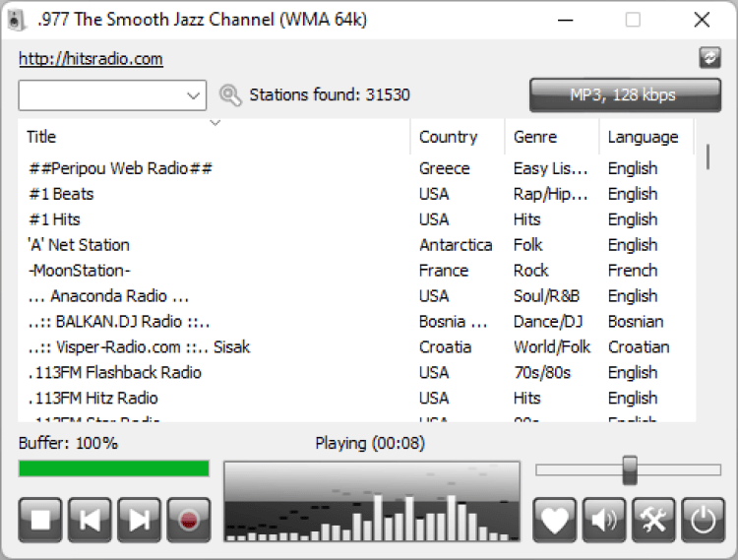Click the Bosnia ... country cell
The image size is (738, 560).
coord(453,322)
